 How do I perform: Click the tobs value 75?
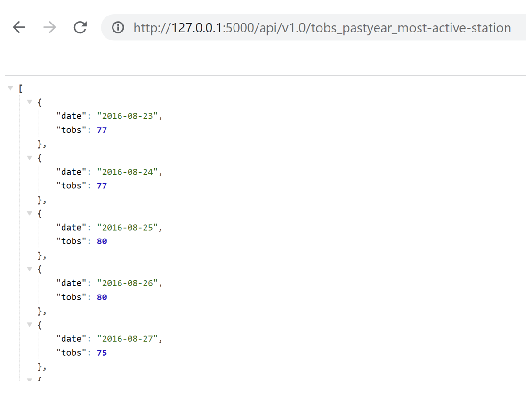pyautogui.click(x=102, y=352)
